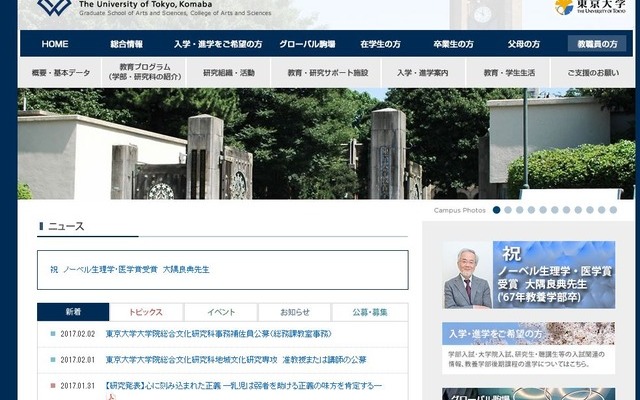640x400 pixels.
Task: Click the Komaba diamond logo icon
Action: coord(54,6)
